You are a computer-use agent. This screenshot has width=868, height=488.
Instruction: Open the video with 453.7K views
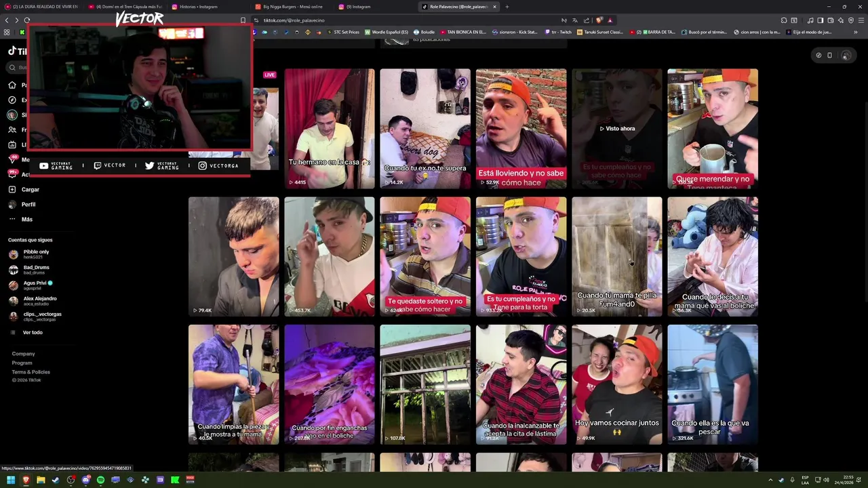coord(330,257)
